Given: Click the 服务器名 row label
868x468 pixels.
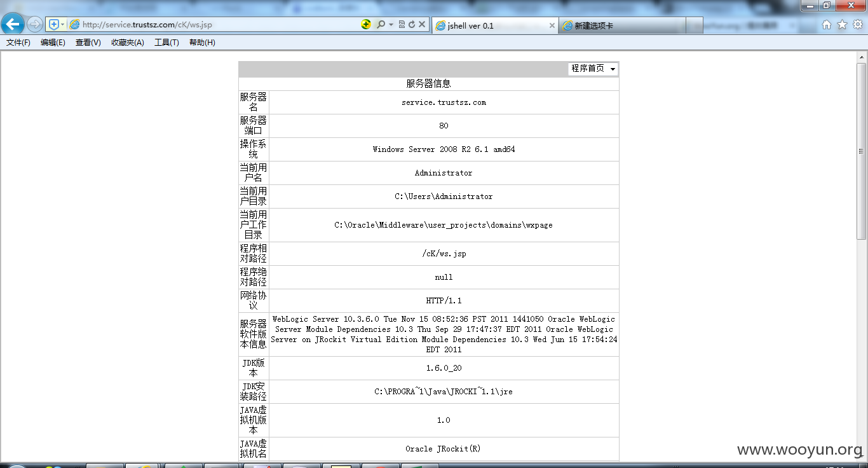Looking at the screenshot, I should [x=254, y=102].
